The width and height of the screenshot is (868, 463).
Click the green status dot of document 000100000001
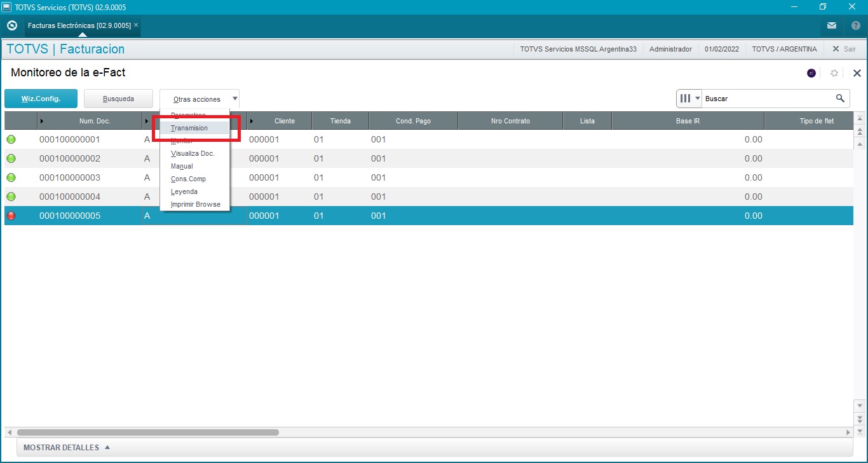(11, 139)
